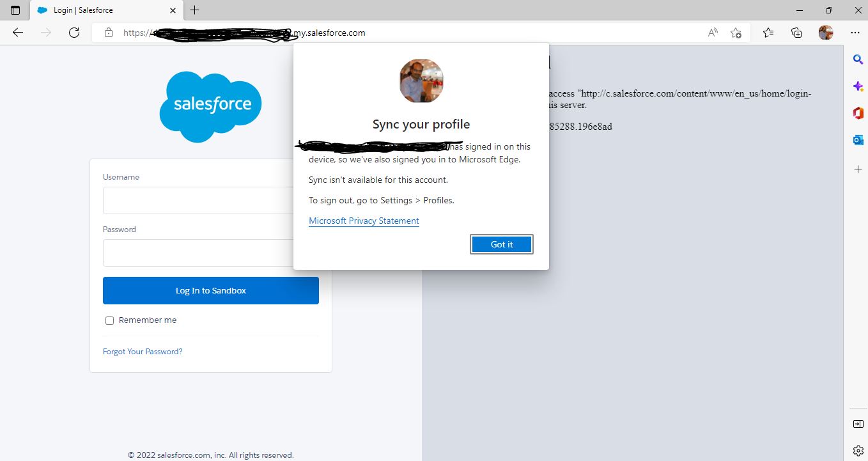Launch Microsoft Office from the sidebar

pos(858,113)
